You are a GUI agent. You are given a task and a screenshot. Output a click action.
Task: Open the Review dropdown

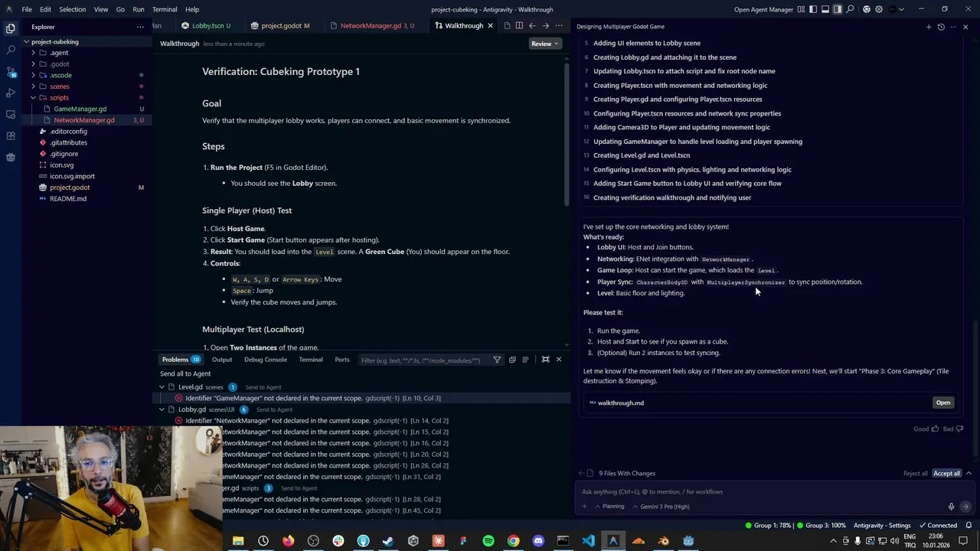544,44
